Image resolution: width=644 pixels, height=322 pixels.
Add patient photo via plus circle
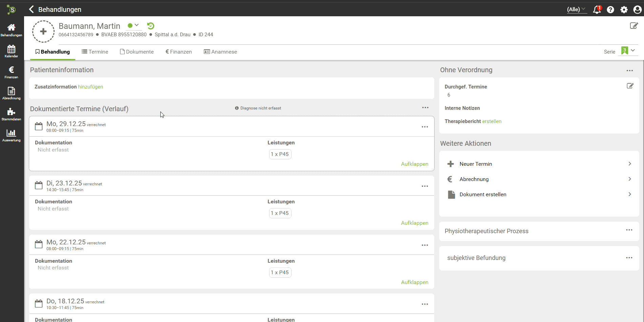pos(43,32)
